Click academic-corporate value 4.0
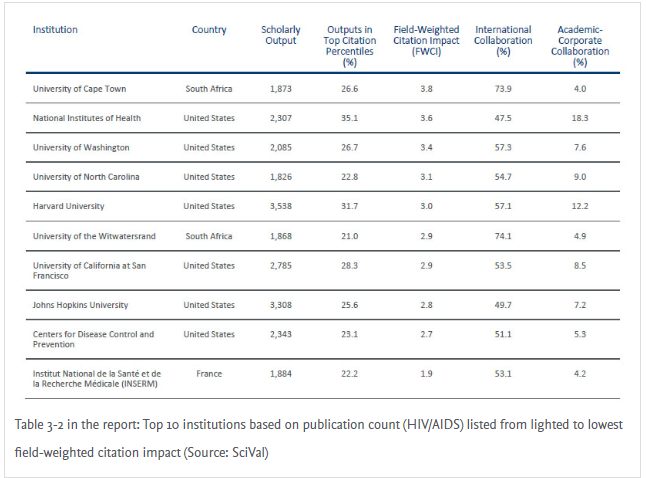Viewport: 647px width, 478px height. point(580,89)
